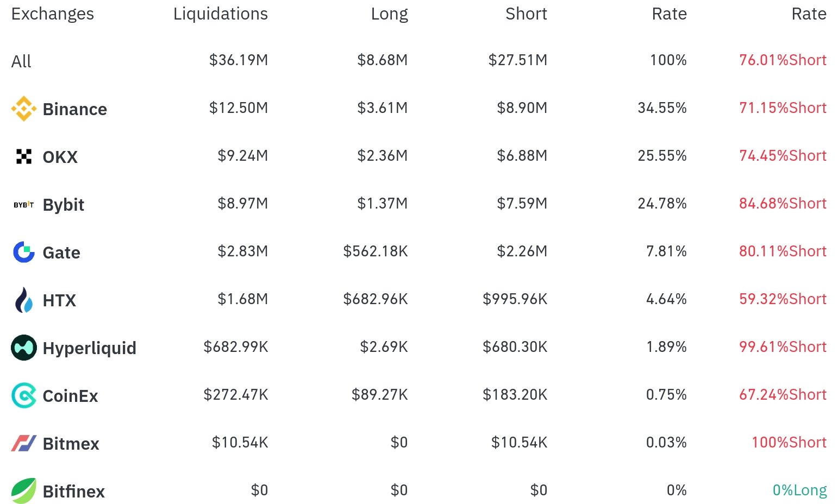
Task: Click the Binance logo icon
Action: click(x=24, y=109)
